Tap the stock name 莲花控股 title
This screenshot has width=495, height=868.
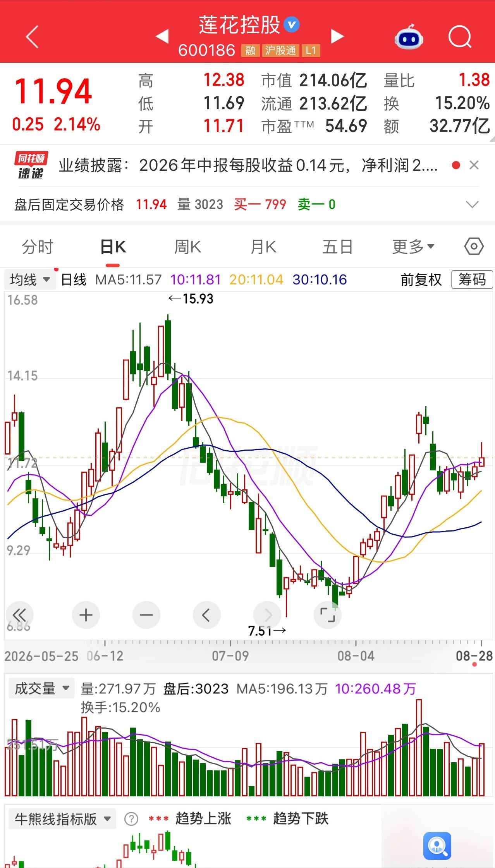tap(239, 25)
